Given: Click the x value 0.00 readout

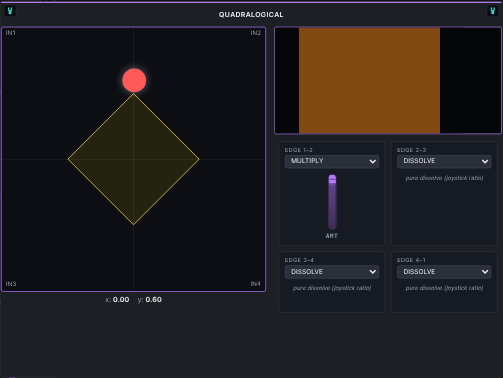Looking at the screenshot, I should 121,300.
